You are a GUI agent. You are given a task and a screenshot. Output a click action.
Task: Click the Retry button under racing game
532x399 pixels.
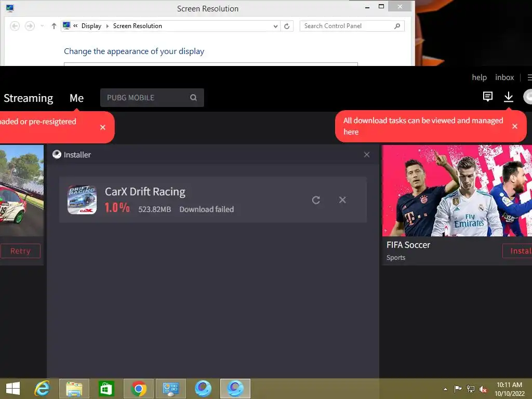pos(20,251)
